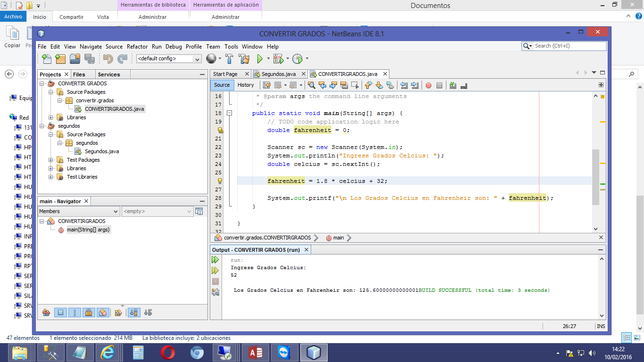Viewport: 644px width, 362px height.
Task: Start recording an editor macro
Action: pos(429,85)
